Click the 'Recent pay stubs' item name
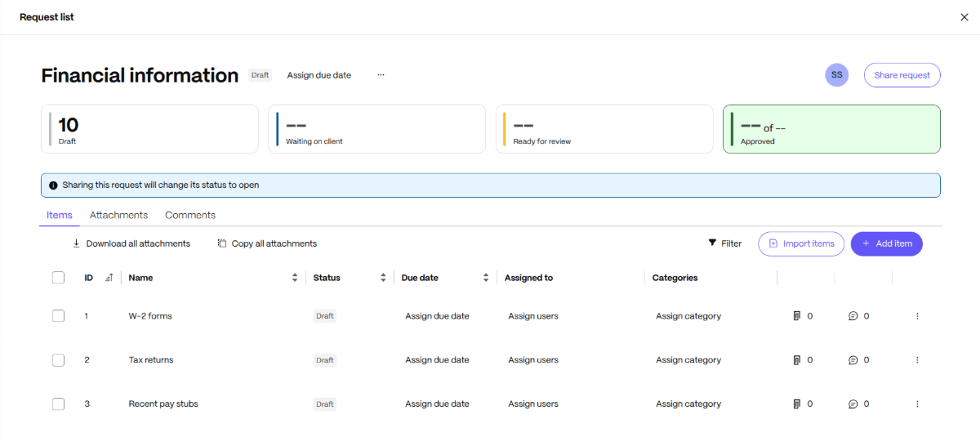Screen dimensions: 980x446 pyautogui.click(x=163, y=404)
